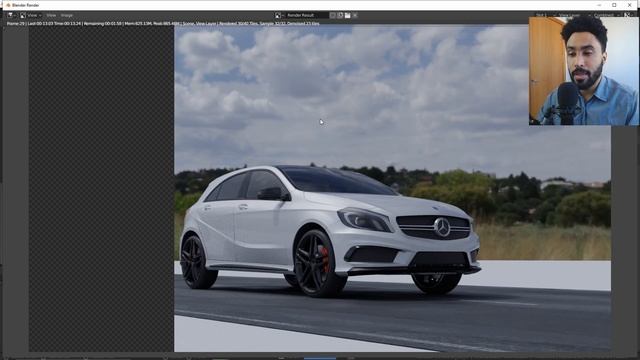
Task: Open the Image menu
Action: [x=67, y=15]
